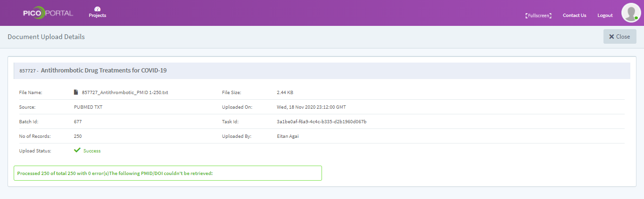Viewport: 644px width, 199px height.
Task: Open the Projects dashboard icon
Action: [x=98, y=9]
